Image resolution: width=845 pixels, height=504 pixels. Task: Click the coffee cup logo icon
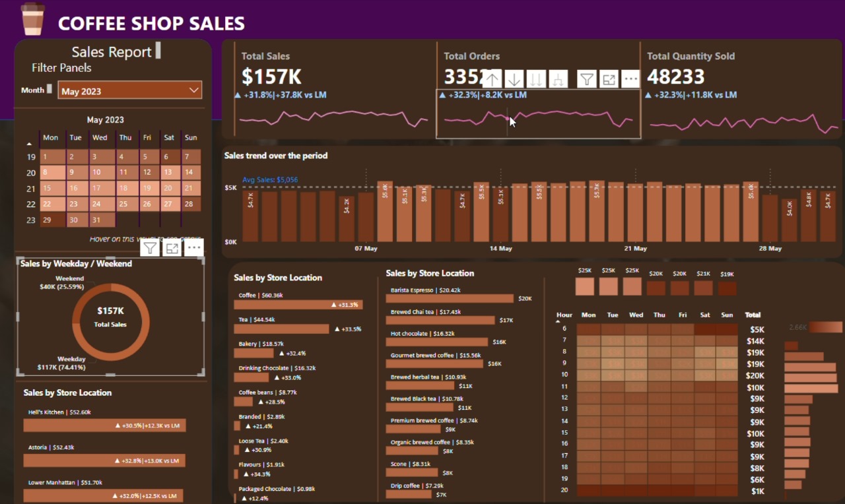32,18
